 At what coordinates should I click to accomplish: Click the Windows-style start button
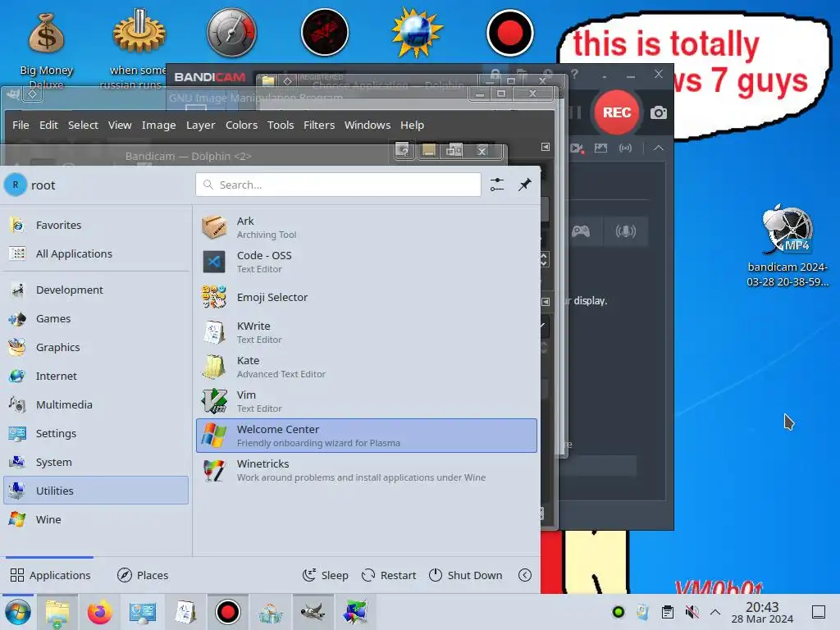(18, 612)
